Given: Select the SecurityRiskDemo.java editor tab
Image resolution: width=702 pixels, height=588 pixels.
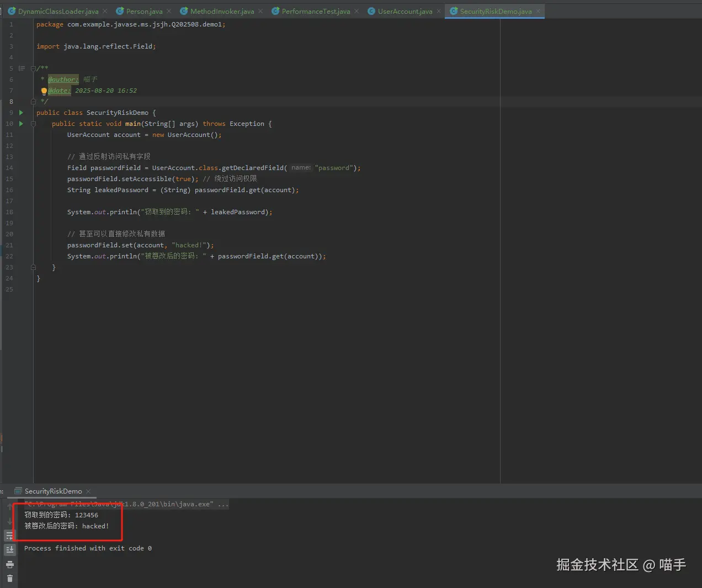Looking at the screenshot, I should click(496, 11).
